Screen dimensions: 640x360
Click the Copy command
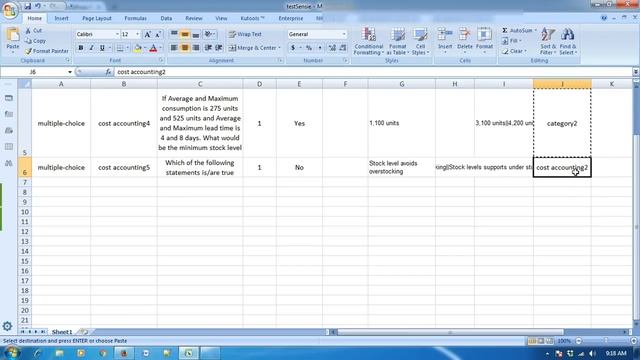pos(35,41)
